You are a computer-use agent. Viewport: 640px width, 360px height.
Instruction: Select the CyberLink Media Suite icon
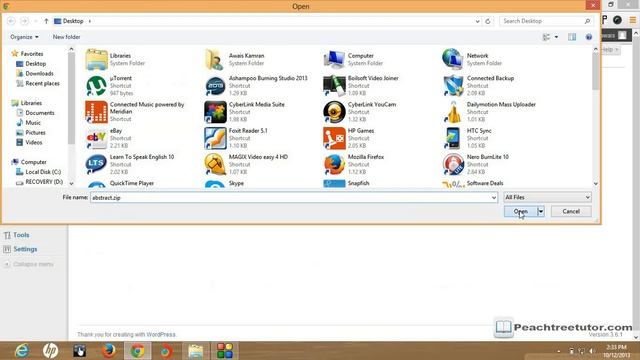pos(215,112)
